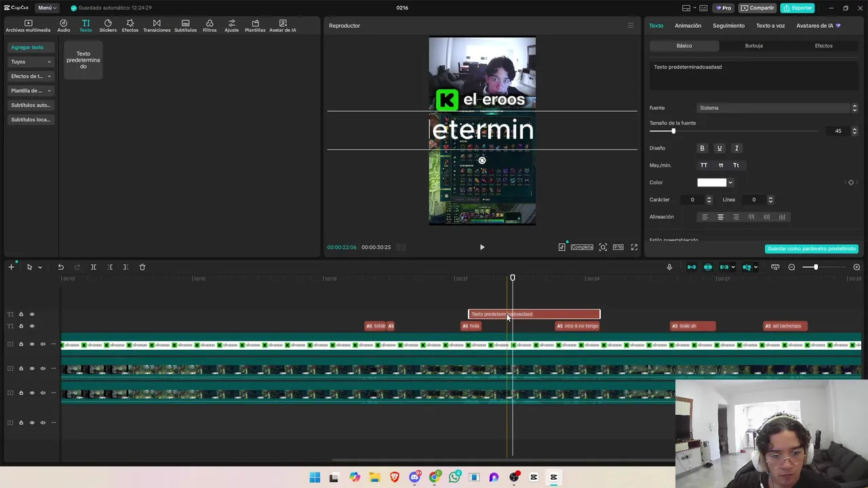Click the add track plus icon
This screenshot has height=488, width=868.
point(11,267)
